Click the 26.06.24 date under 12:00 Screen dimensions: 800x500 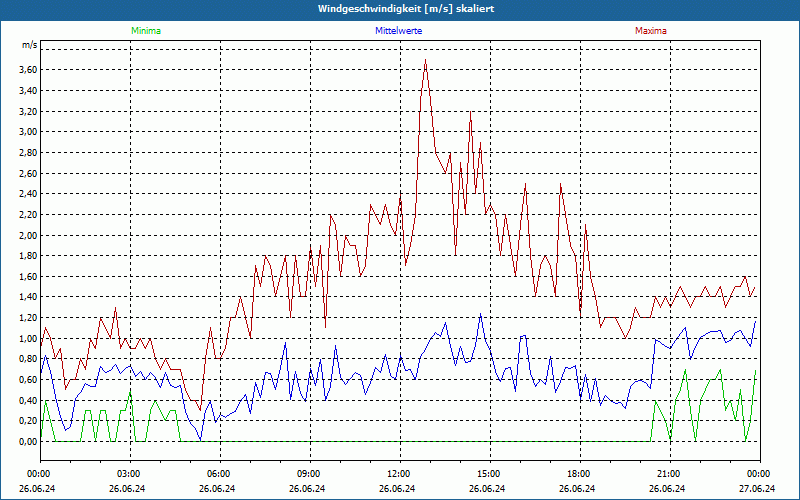397,488
